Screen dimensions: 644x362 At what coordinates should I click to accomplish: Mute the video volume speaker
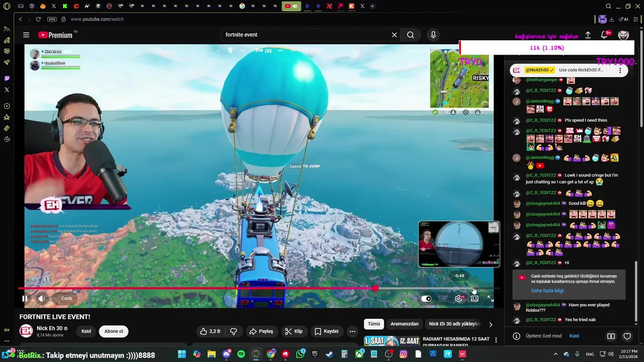[42, 299]
